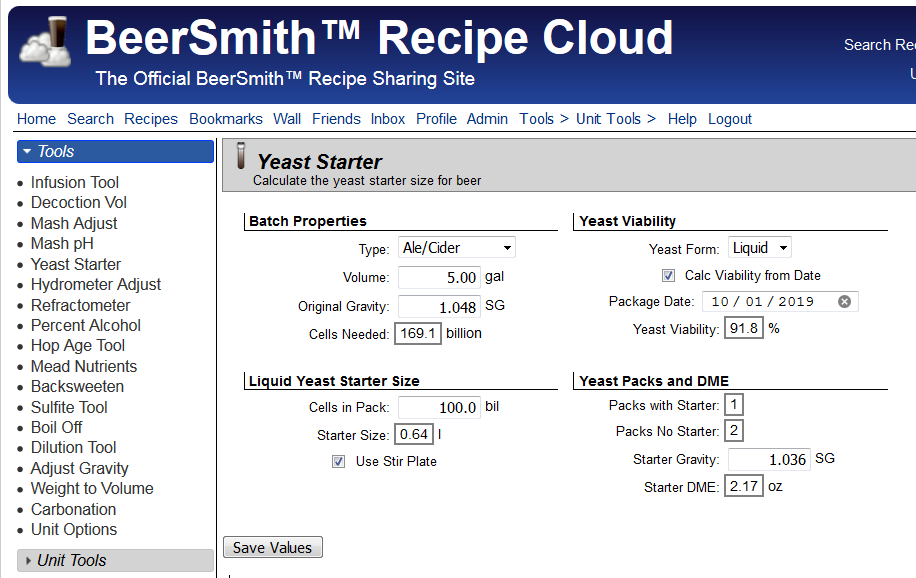Click the BeerSmith Recipe Cloud title
This screenshot has height=578, width=916.
pyautogui.click(x=379, y=38)
